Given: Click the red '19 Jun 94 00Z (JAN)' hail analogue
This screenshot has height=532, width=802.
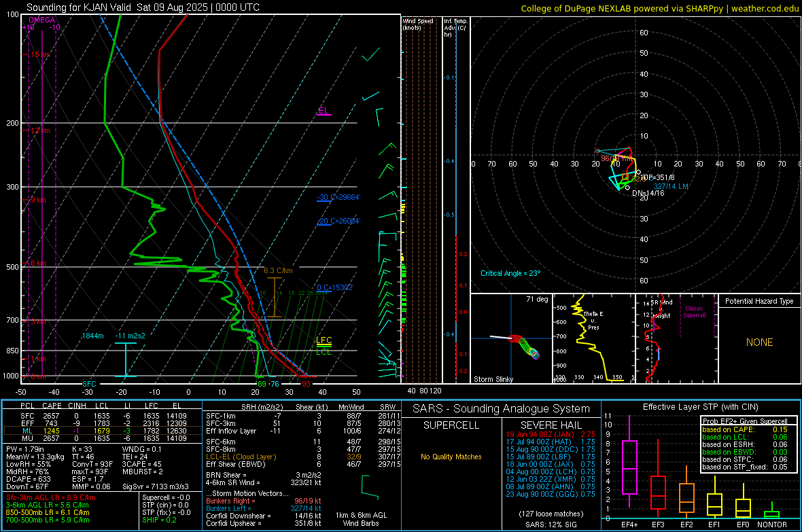Looking at the screenshot, I should click(540, 434).
